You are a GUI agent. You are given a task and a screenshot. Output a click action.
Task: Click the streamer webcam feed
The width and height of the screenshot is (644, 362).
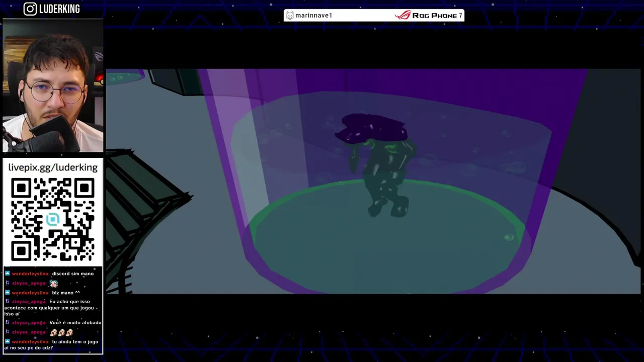53,85
